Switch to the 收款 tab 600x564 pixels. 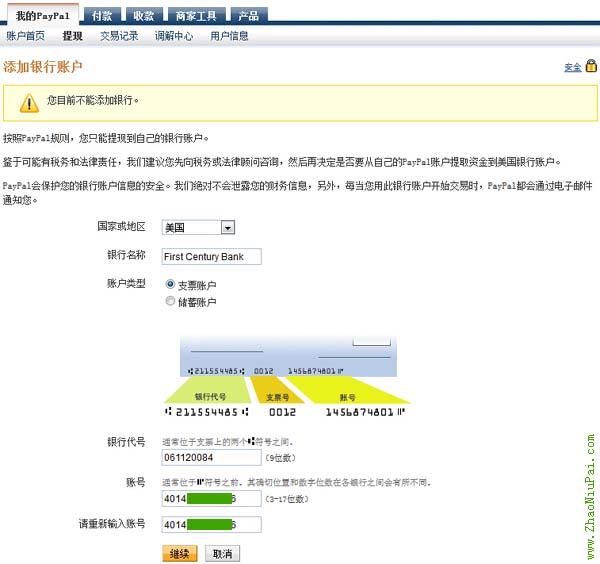pos(144,16)
